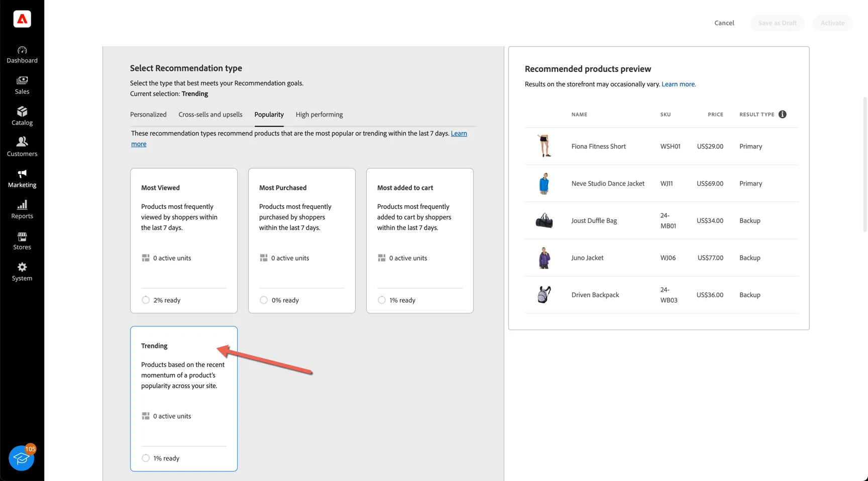Viewport: 868px width, 481px height.
Task: Click the WSH01 SKU cell
Action: (670, 147)
